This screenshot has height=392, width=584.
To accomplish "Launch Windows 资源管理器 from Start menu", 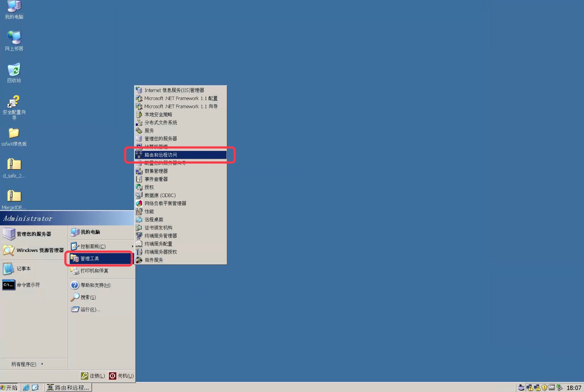I will pos(34,250).
